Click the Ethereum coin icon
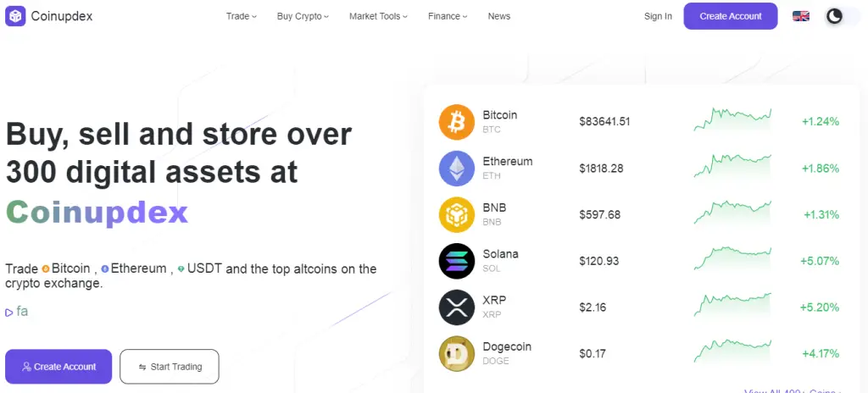Viewport: 868px width, 393px height. click(457, 169)
